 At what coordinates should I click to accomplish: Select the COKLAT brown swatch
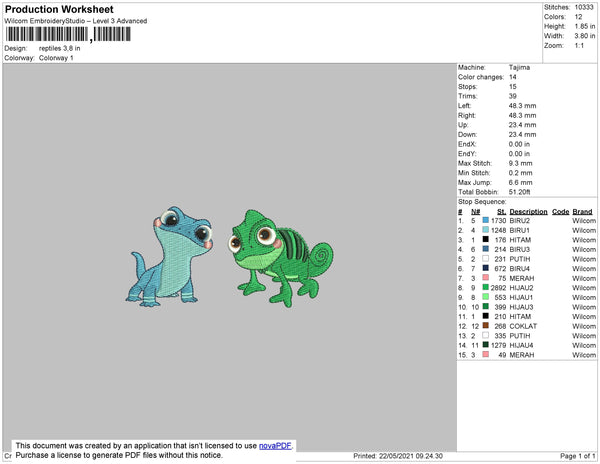[486, 326]
